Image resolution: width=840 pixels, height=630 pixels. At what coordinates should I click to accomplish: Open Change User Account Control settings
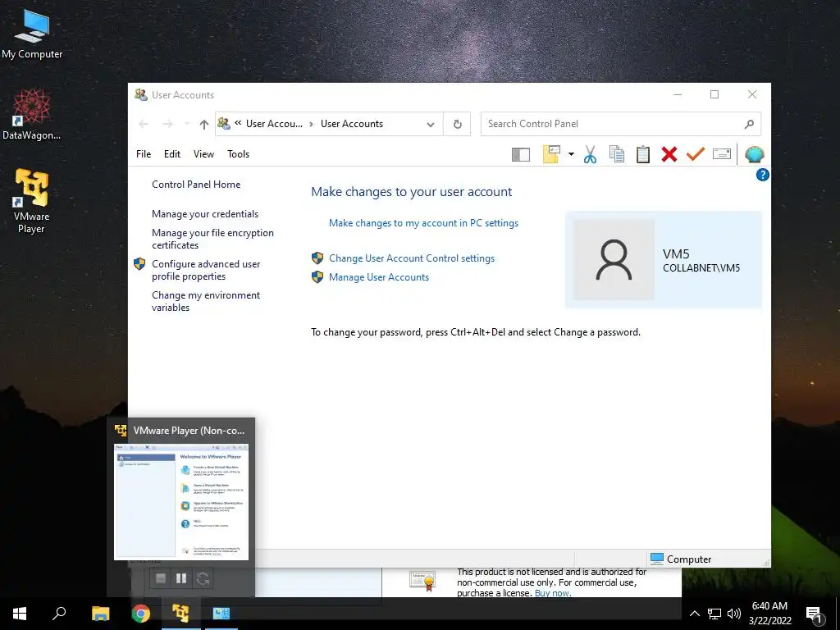coord(412,258)
